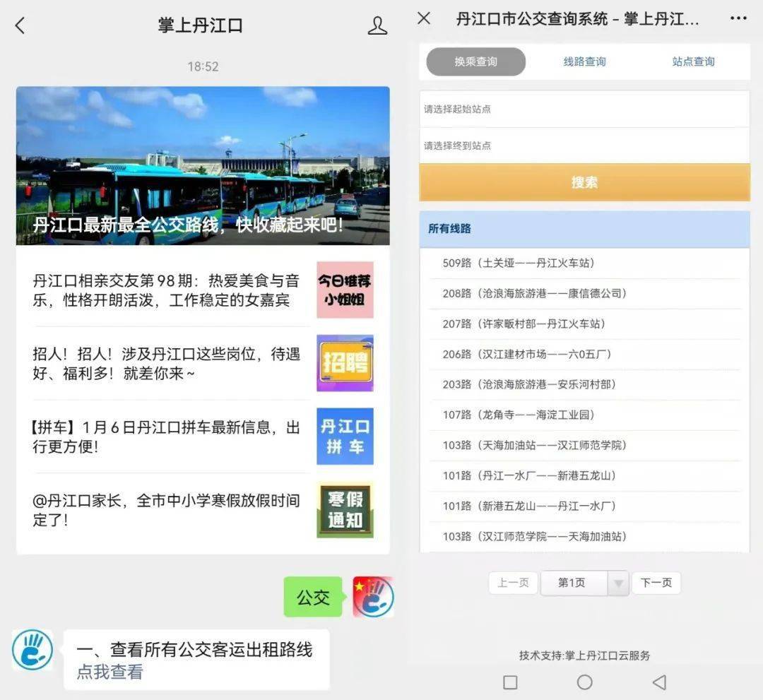
Task: Open the 点我查看 link
Action: point(110,672)
